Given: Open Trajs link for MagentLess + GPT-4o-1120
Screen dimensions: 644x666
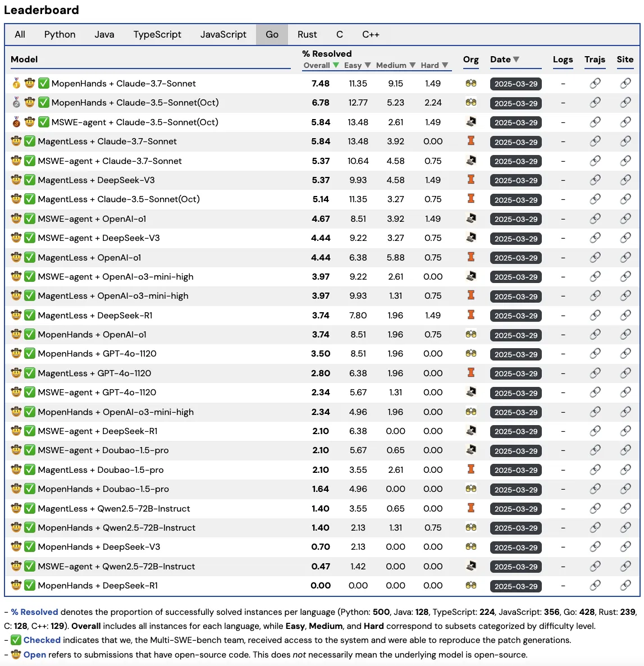Looking at the screenshot, I should tap(595, 373).
